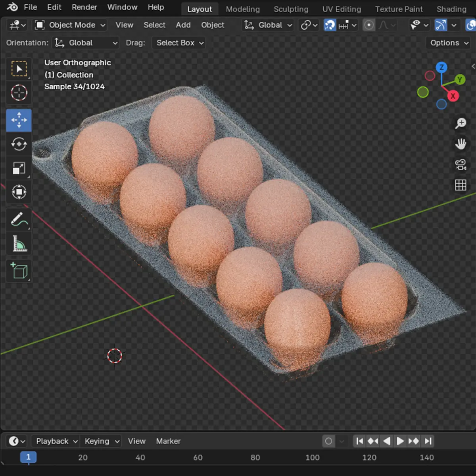Click the Y axis on navigation gizmo
This screenshot has height=476, width=476.
460,79
